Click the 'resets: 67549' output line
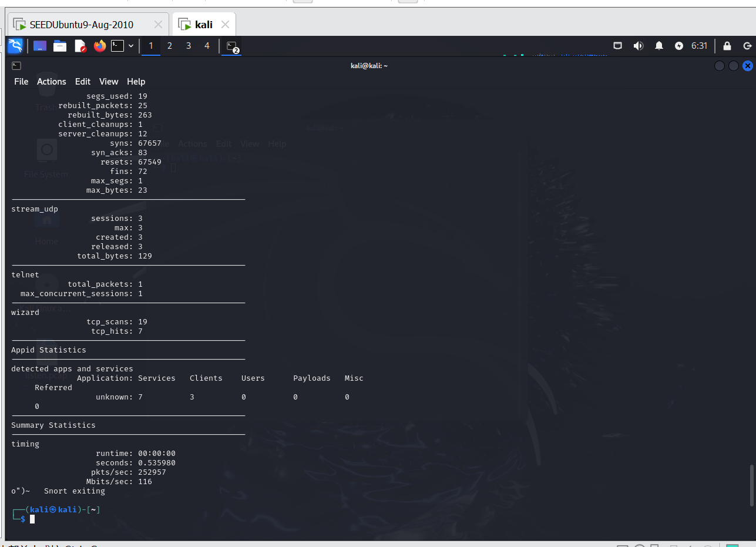This screenshot has width=756, height=547. 131,162
